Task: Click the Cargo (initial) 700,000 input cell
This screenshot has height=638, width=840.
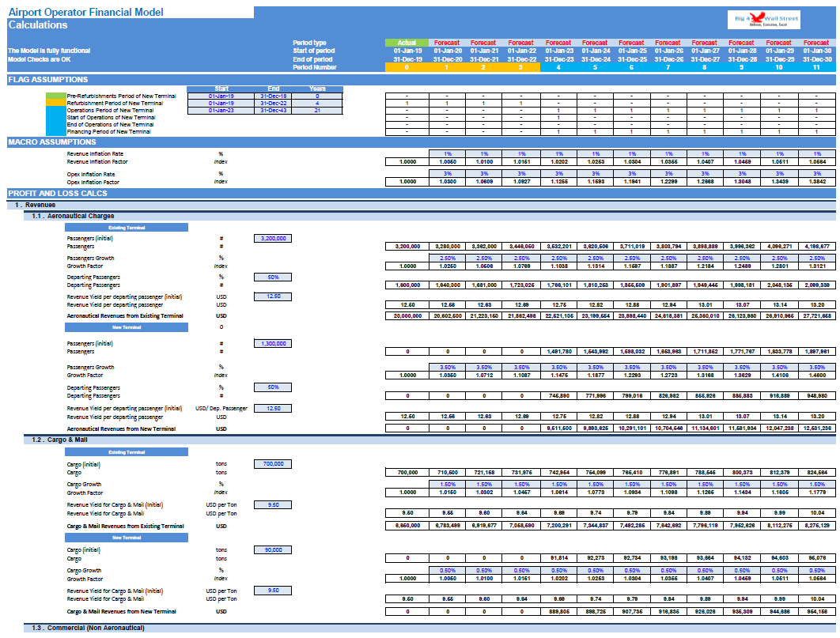Action: (x=273, y=463)
